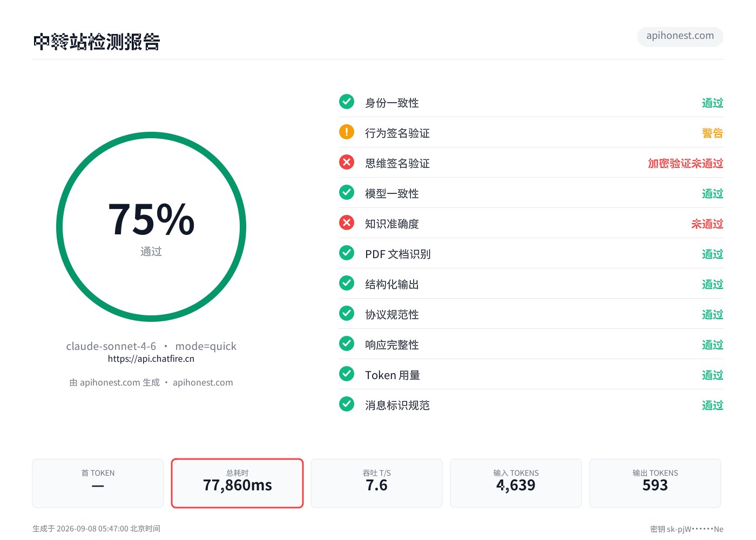Click the red X icon beside 思维签名验证
The height and width of the screenshot is (540, 756).
point(347,162)
